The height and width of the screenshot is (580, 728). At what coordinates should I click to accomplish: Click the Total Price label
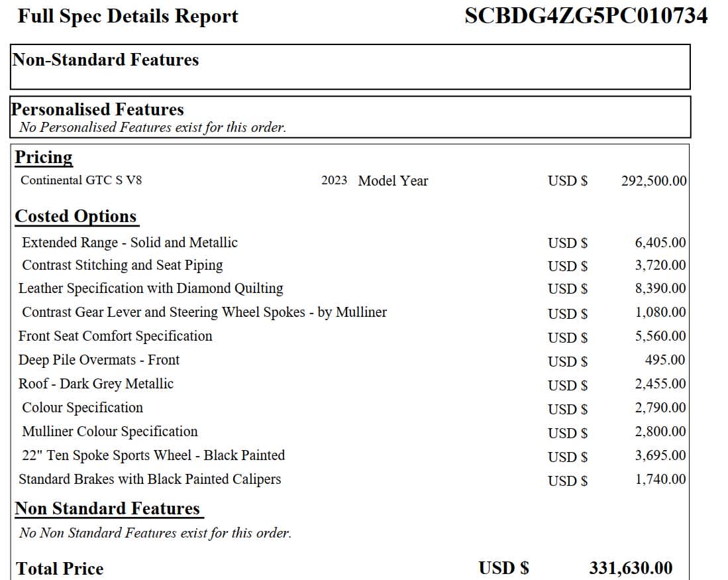tap(60, 569)
